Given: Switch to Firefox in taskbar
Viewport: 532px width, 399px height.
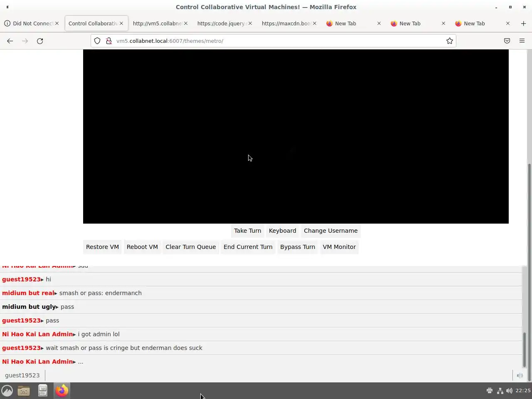Looking at the screenshot, I should (x=62, y=391).
